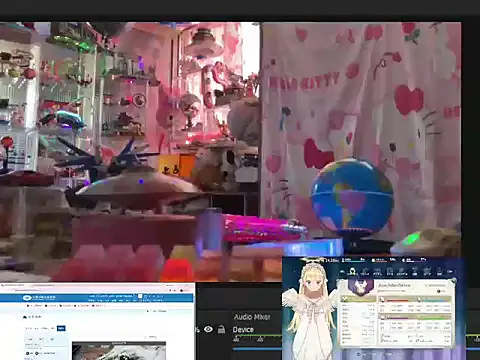Click the blue button in the browser window
Viewport: 480px width, 360px height.
[x=61, y=328]
